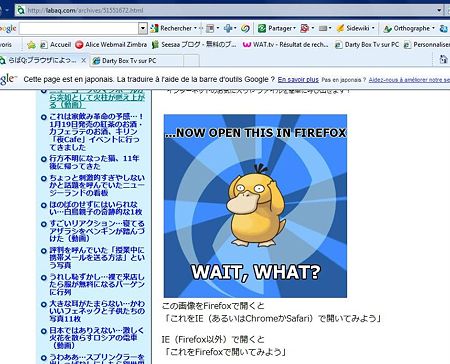The width and height of the screenshot is (450, 364).
Task: Expand the Sidewiki dropdown arrow
Action: tap(373, 28)
